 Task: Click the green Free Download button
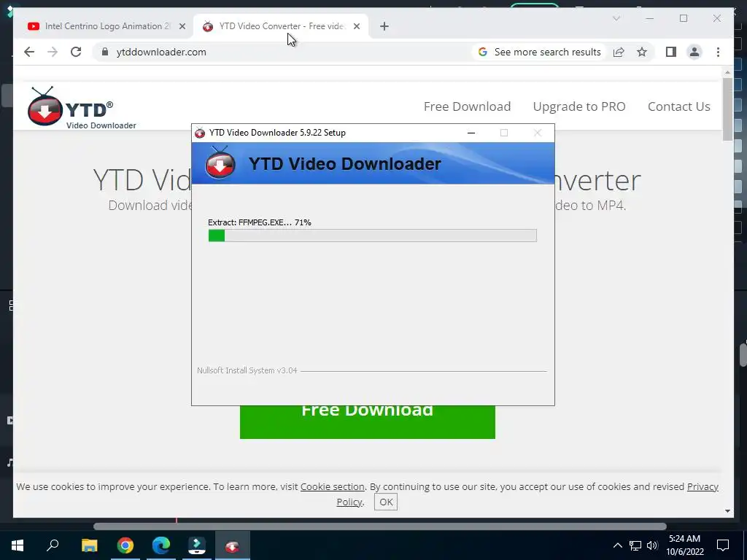pos(368,422)
